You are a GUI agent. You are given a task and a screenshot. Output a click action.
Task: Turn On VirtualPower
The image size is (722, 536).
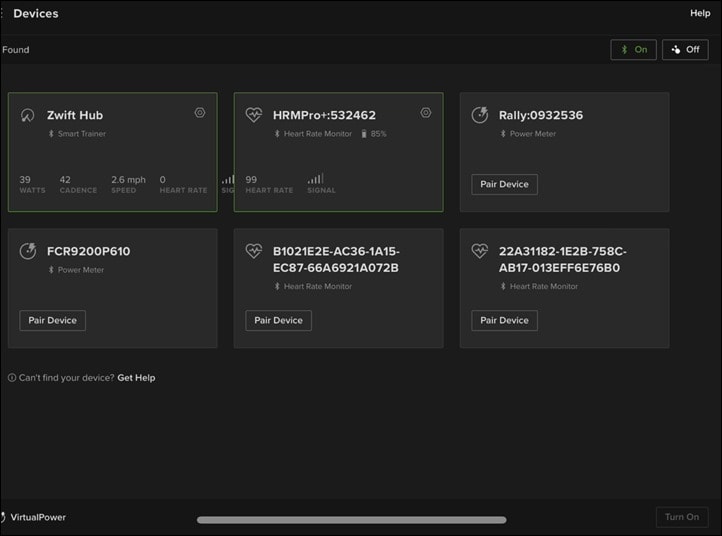click(682, 517)
